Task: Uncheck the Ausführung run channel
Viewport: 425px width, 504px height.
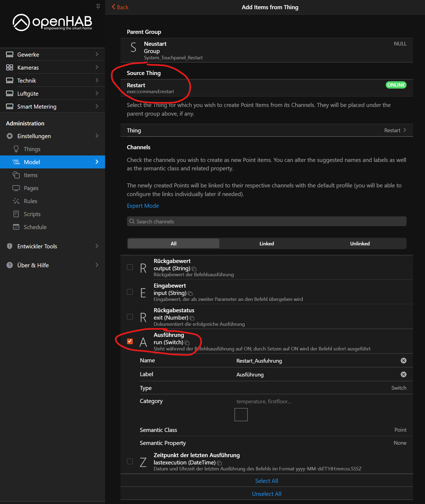Action: click(x=130, y=341)
